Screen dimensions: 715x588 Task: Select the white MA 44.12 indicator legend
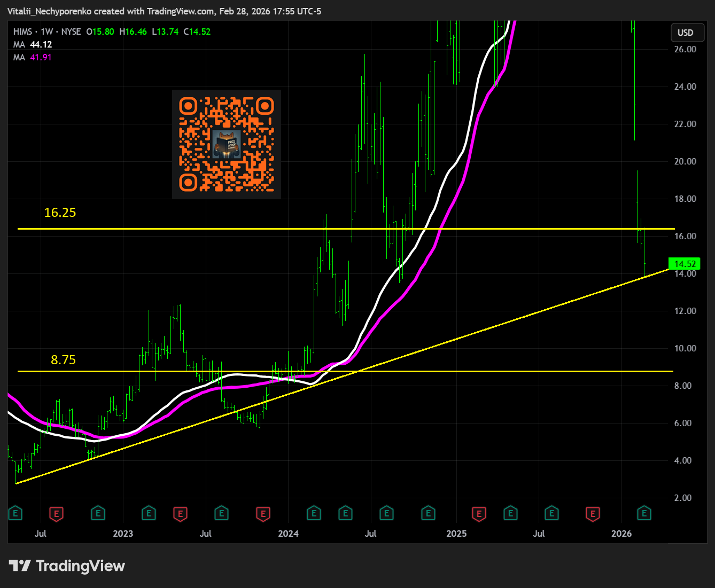click(x=33, y=44)
